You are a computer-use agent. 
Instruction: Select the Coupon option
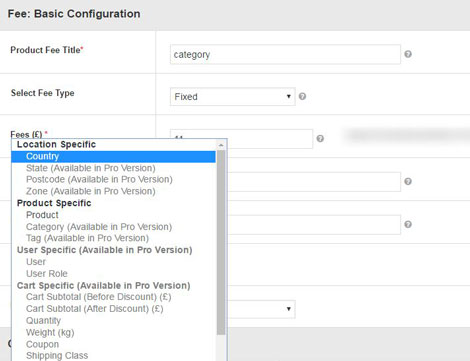(x=42, y=344)
